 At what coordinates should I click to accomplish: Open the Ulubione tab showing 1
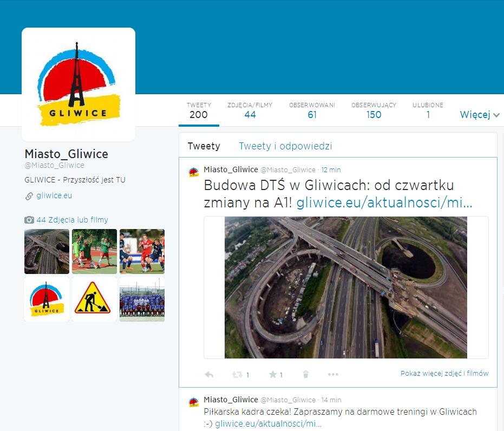pos(428,110)
